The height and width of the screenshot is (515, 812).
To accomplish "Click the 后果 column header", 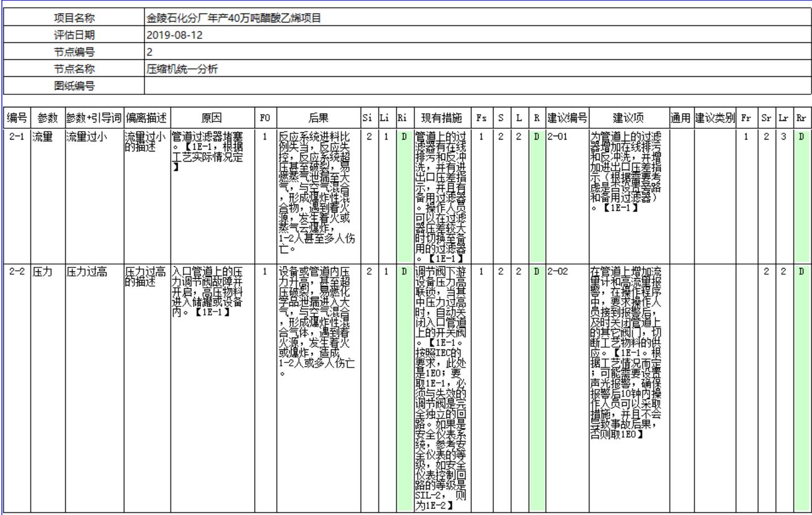I will coord(319,118).
